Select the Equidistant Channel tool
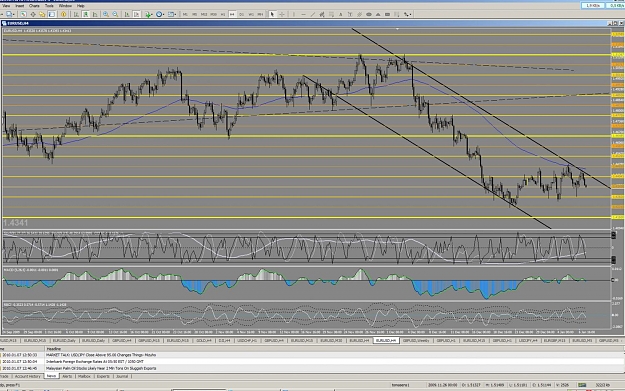Screen dimensions: 625x391 click(x=322, y=14)
